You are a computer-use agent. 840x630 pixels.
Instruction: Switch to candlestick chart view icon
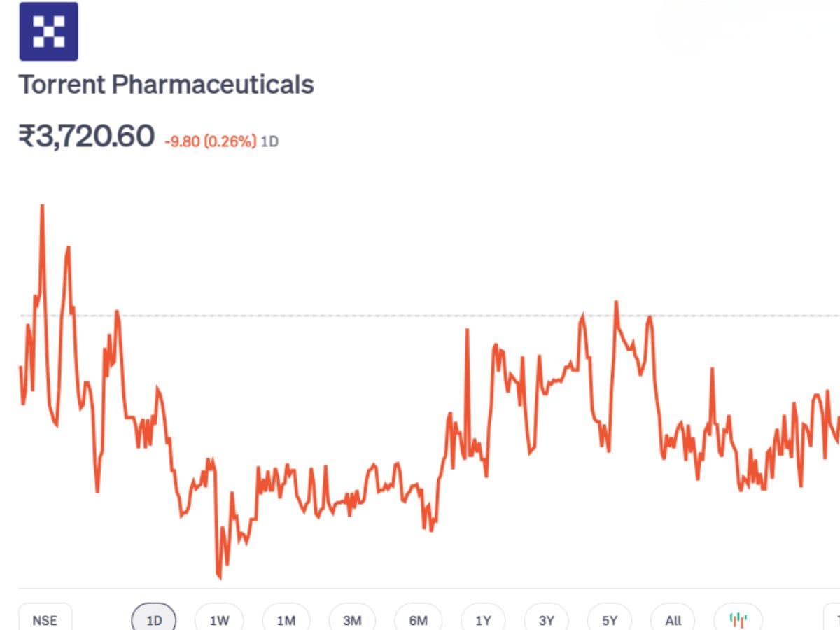737,619
